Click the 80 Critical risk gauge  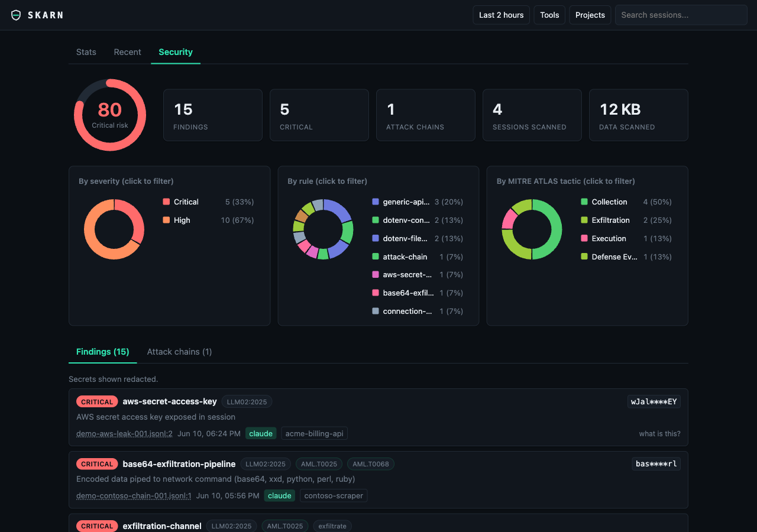pos(110,115)
